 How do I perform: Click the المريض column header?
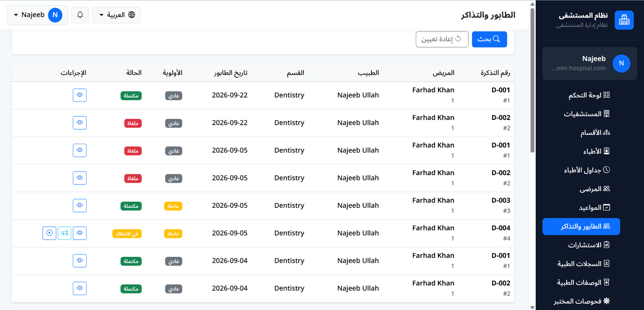pos(444,73)
